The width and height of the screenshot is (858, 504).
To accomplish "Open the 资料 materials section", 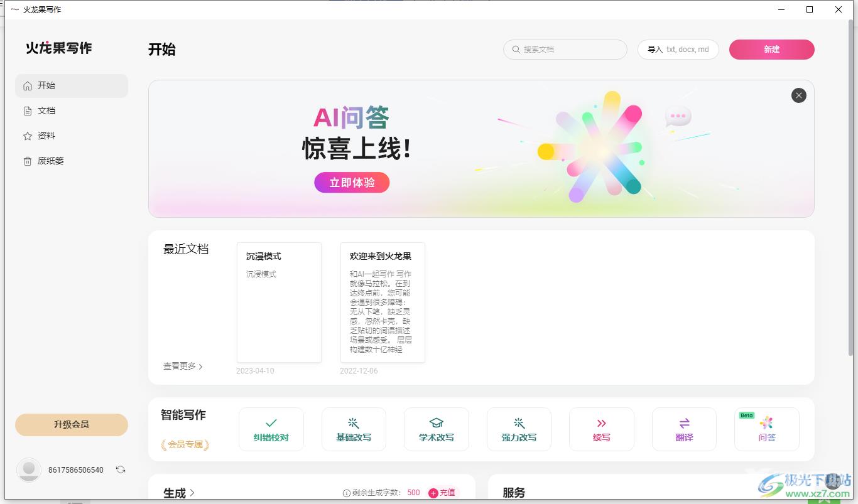I will point(72,136).
